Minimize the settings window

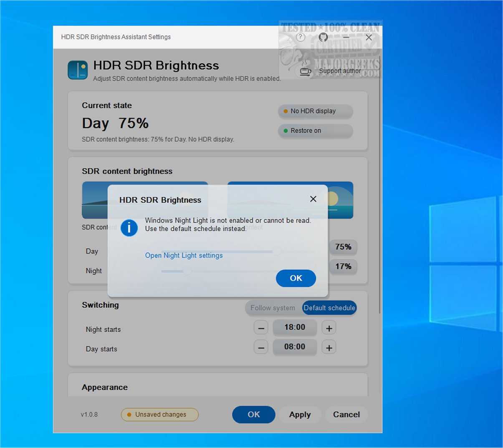346,37
